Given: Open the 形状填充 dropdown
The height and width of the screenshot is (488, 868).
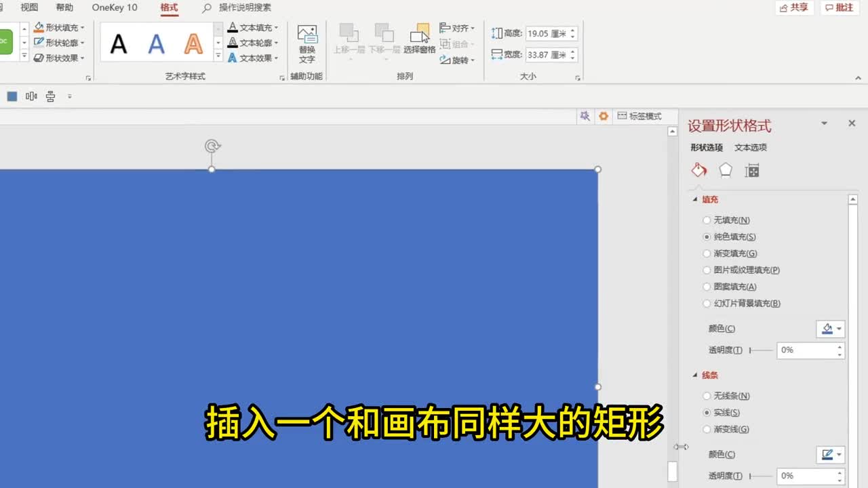Looking at the screenshot, I should tap(60, 28).
